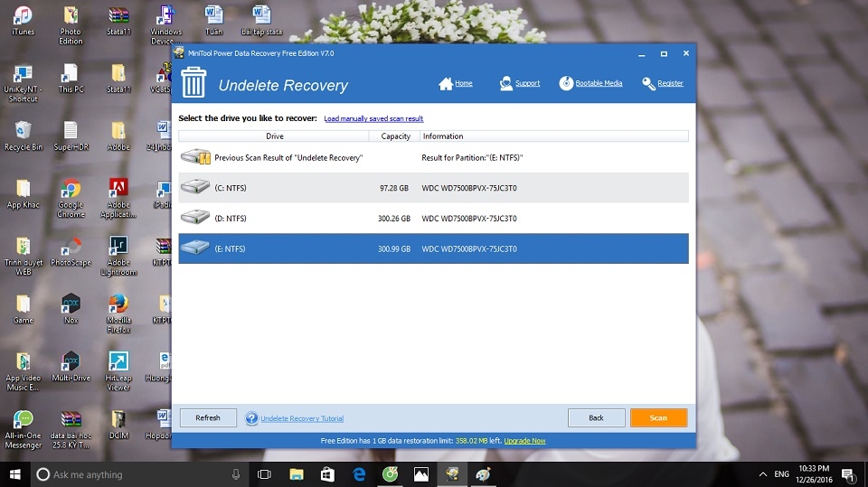Launch Microsoft Edge from taskbar

click(x=359, y=474)
